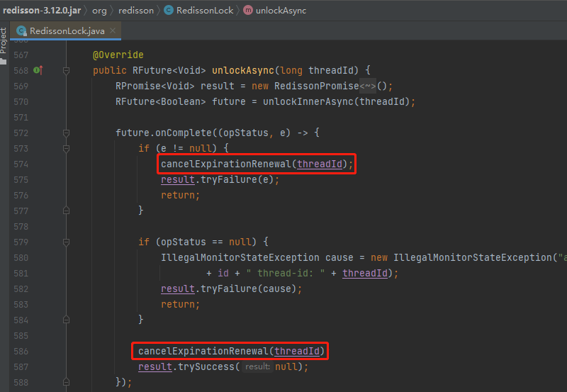Click the 'result:' parameter hint on line 587
Image resolution: width=567 pixels, height=392 pixels.
coord(257,366)
